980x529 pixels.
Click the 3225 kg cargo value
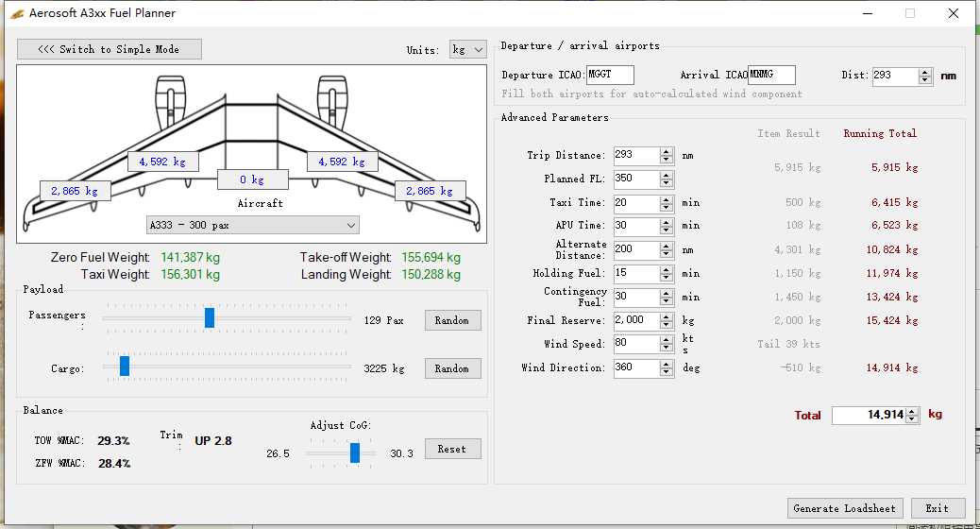(x=383, y=368)
